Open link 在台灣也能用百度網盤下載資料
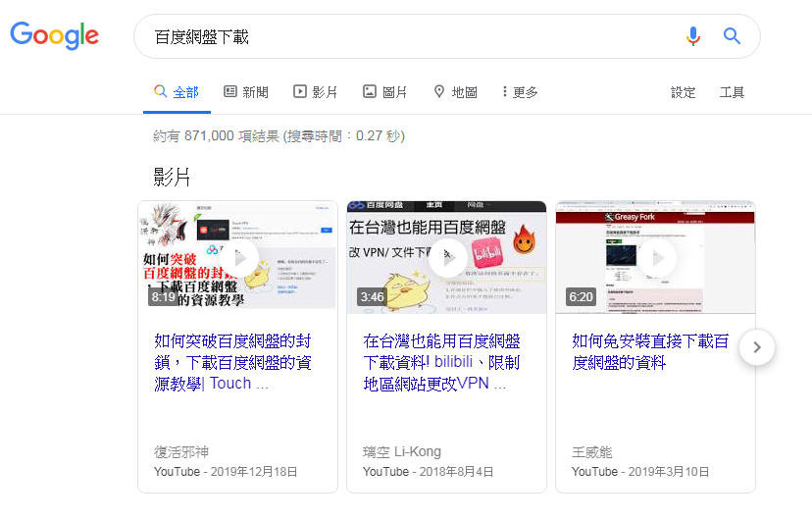 click(441, 362)
